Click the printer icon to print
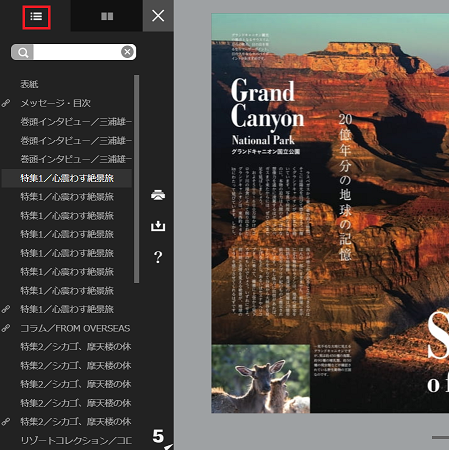Viewport: 449px width, 450px height. click(158, 195)
